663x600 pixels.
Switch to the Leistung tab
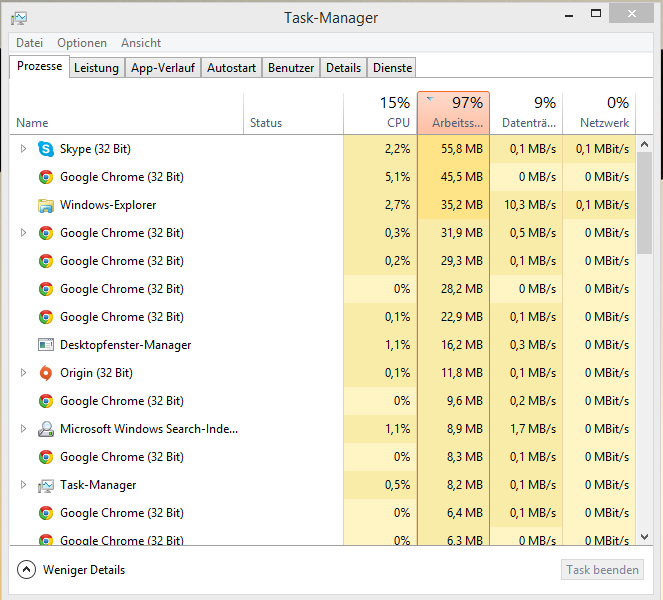tap(96, 68)
